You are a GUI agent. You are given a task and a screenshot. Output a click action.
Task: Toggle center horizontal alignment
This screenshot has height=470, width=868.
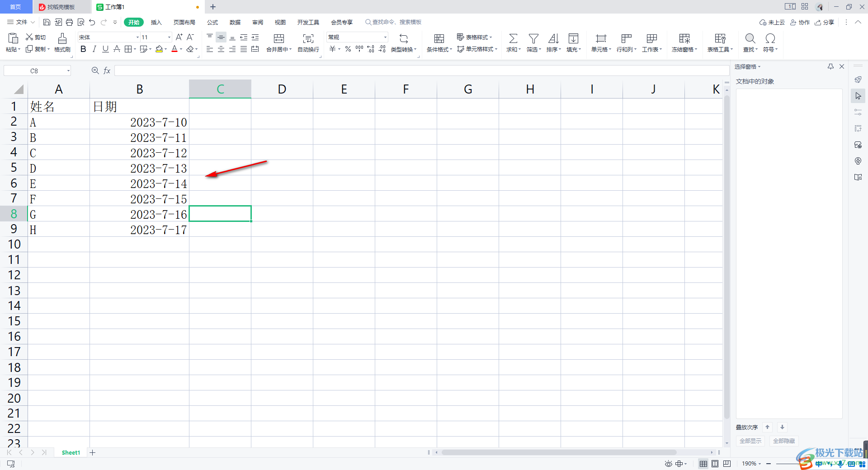(x=221, y=49)
